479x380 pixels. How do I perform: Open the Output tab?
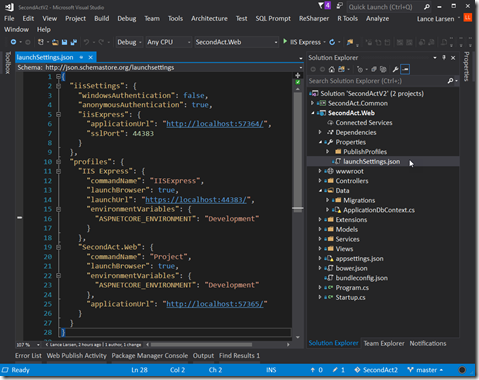[x=203, y=355]
